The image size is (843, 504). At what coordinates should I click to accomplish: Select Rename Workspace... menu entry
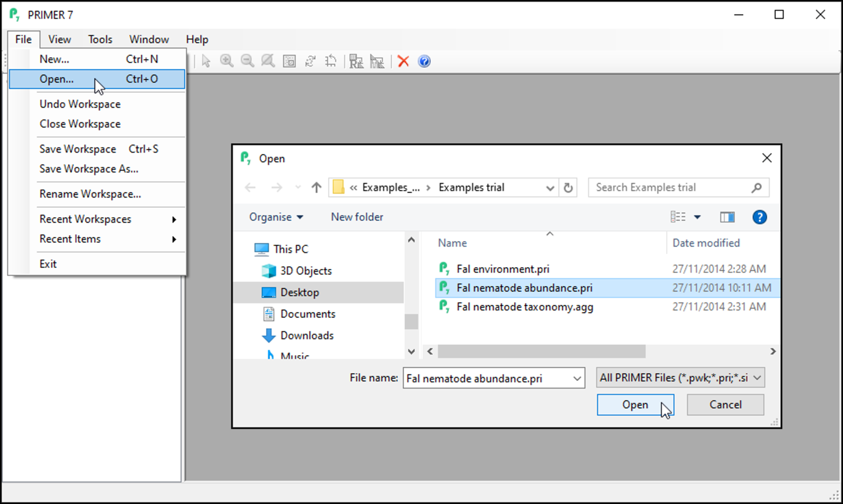[x=97, y=194]
